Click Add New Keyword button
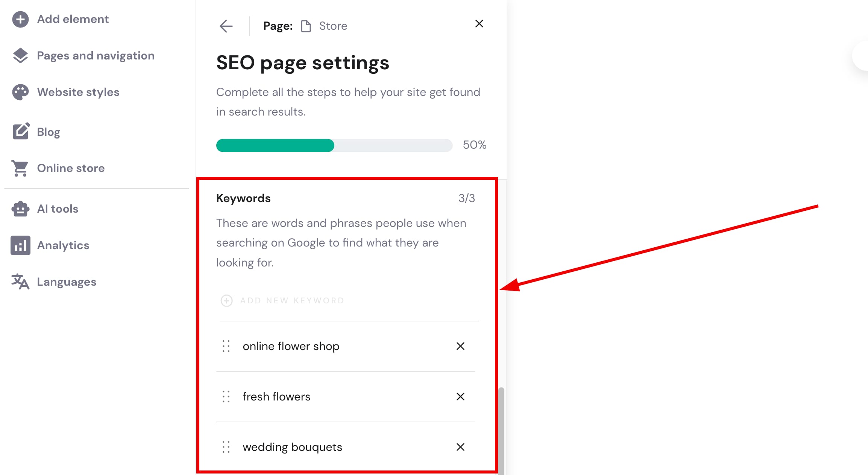Image resolution: width=868 pixels, height=475 pixels. (x=282, y=301)
